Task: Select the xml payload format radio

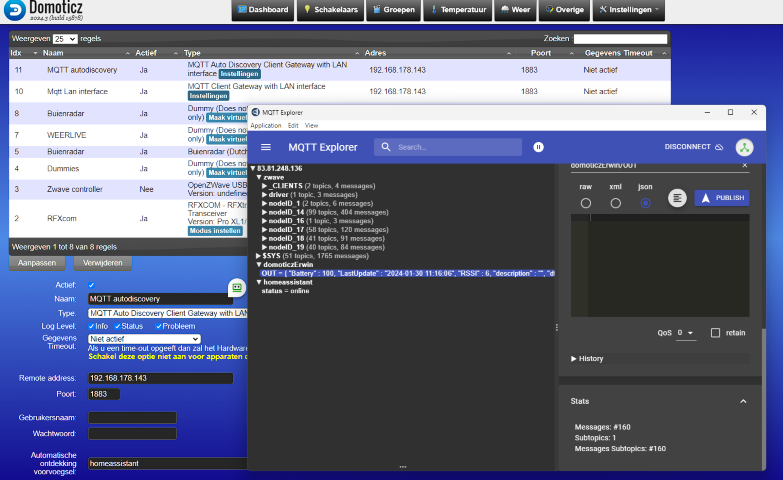Action: pyautogui.click(x=616, y=203)
